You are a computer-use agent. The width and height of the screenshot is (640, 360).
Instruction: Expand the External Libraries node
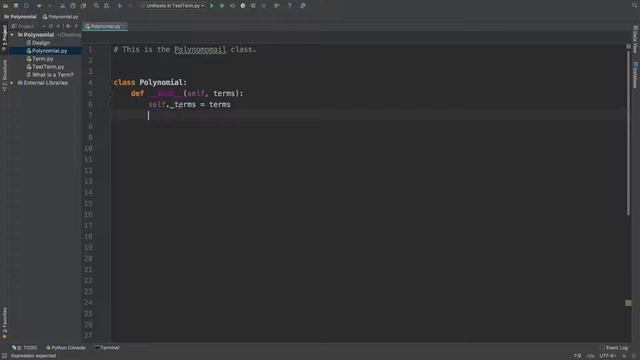12,83
